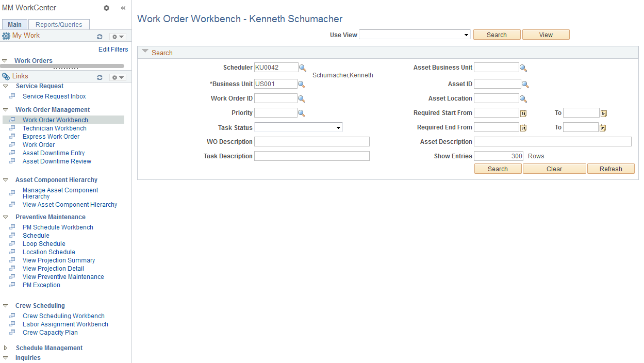644x363 pixels.
Task: Collapse the Crew Scheduling group
Action: (6, 306)
